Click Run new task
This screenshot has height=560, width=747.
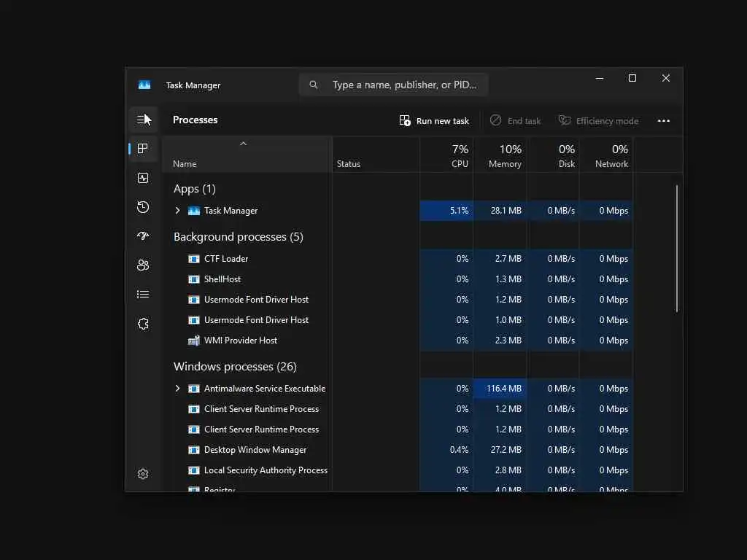[434, 121]
